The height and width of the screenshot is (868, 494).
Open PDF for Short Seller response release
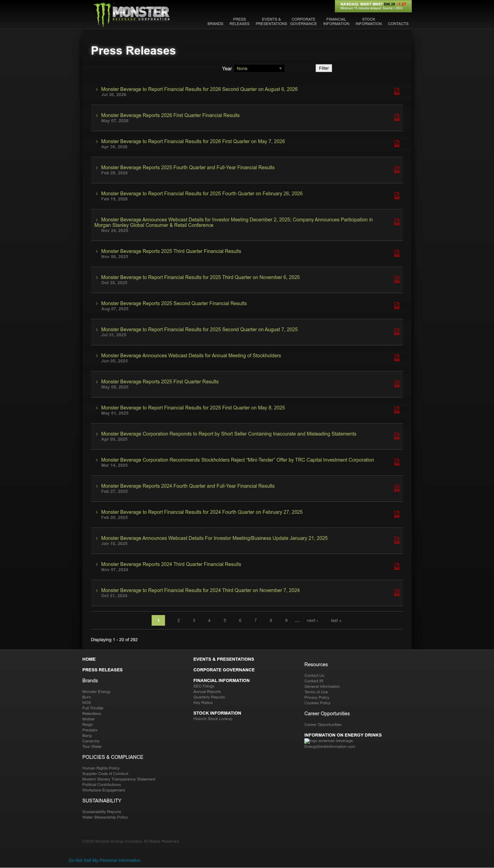click(397, 436)
